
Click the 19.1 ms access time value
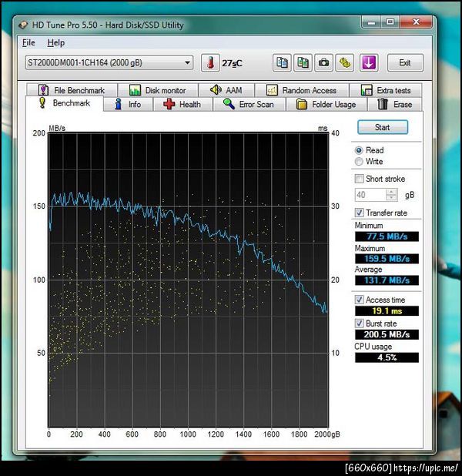[x=387, y=311]
